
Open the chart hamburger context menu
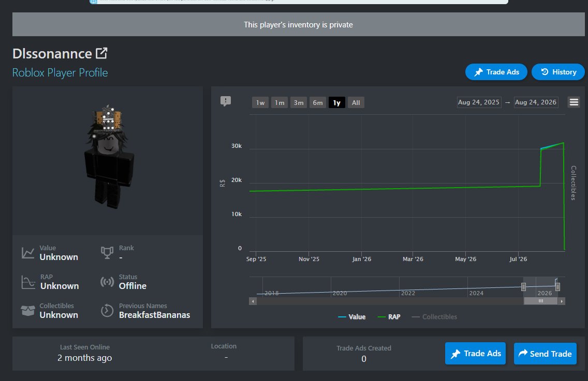coord(574,102)
